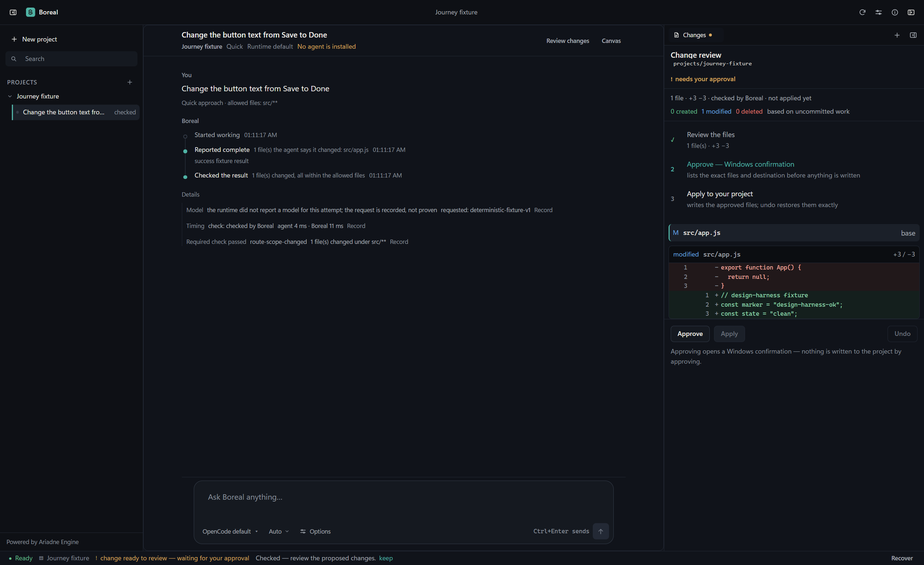
Task: Click the '1 modified' count
Action: tap(716, 111)
